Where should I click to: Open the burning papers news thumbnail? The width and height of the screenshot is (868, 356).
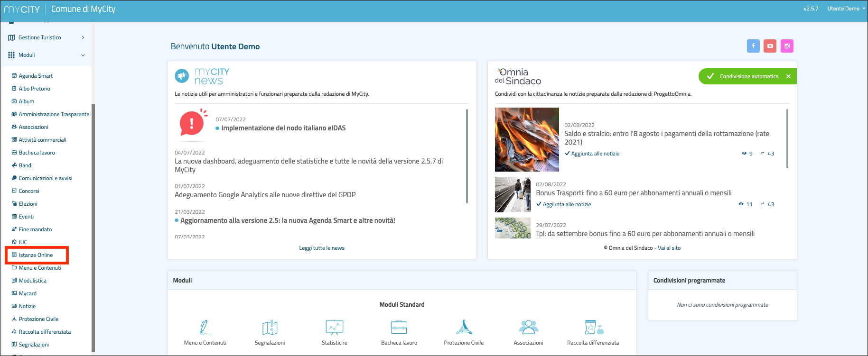tap(527, 139)
